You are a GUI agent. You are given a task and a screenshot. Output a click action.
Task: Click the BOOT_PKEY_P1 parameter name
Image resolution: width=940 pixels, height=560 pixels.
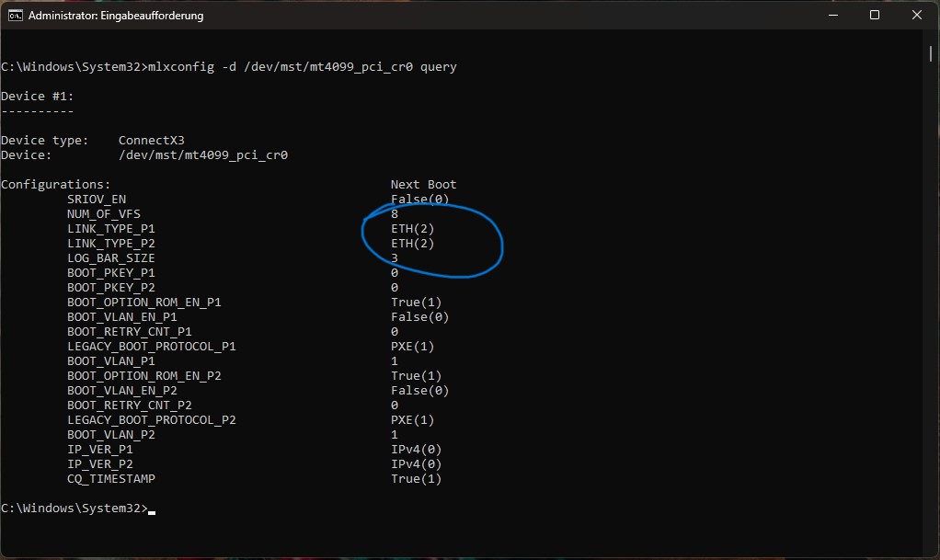pos(111,272)
